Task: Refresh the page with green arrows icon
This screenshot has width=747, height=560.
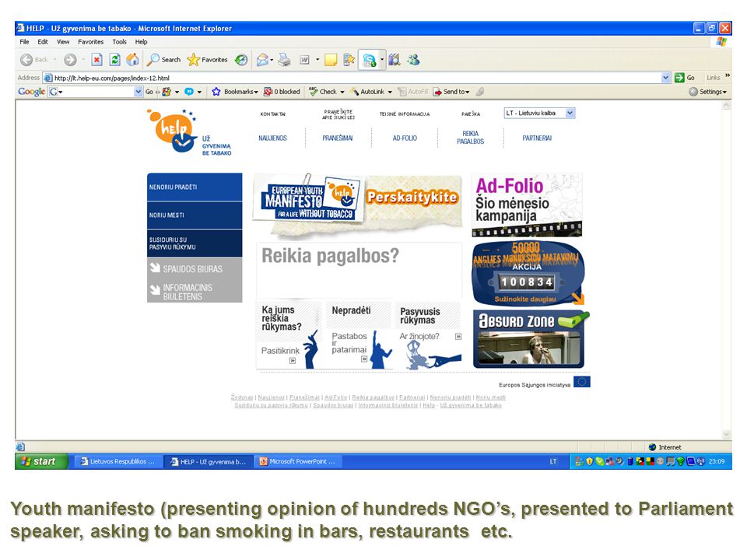Action: click(x=115, y=60)
